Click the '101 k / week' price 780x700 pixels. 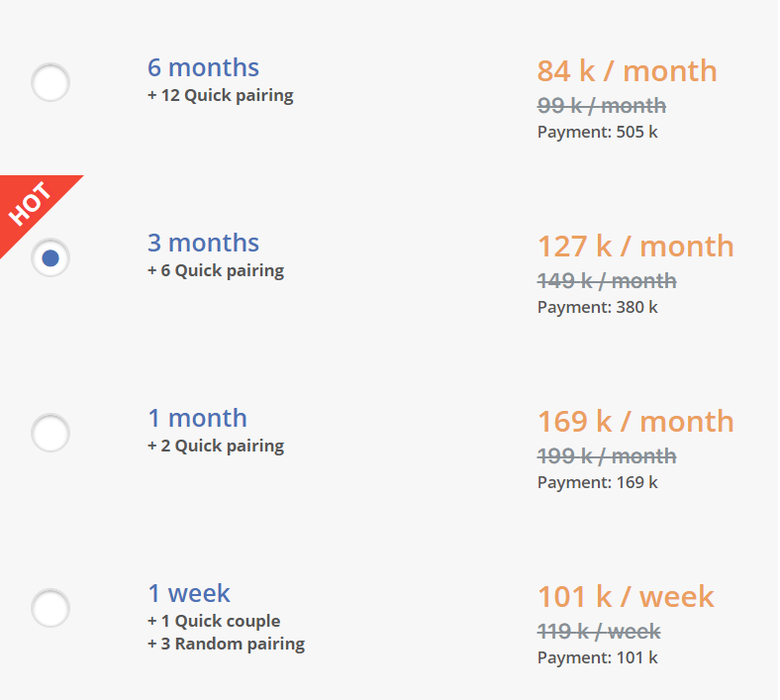(x=626, y=596)
